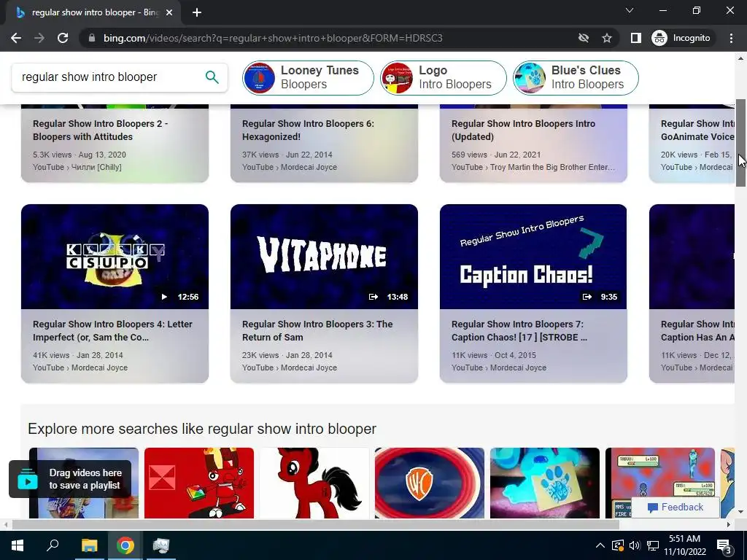
Task: Click the "11K views · Oct 4, 2015" line
Action: [494, 355]
